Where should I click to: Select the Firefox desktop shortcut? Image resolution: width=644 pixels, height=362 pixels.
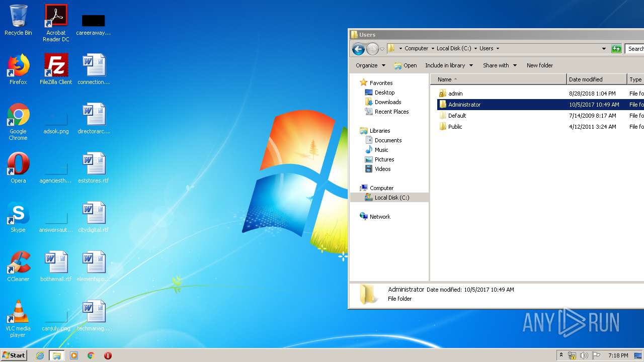point(18,69)
